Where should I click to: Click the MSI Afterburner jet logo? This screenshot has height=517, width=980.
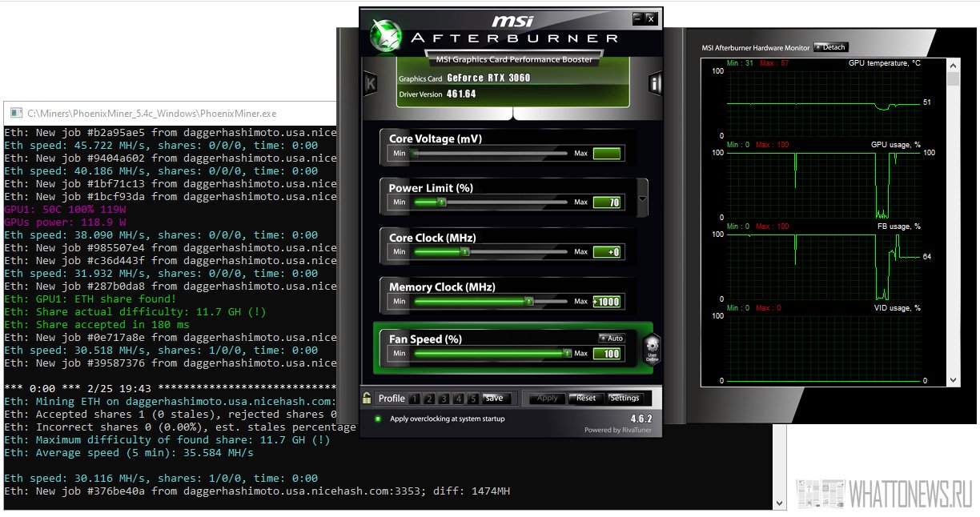coord(385,35)
